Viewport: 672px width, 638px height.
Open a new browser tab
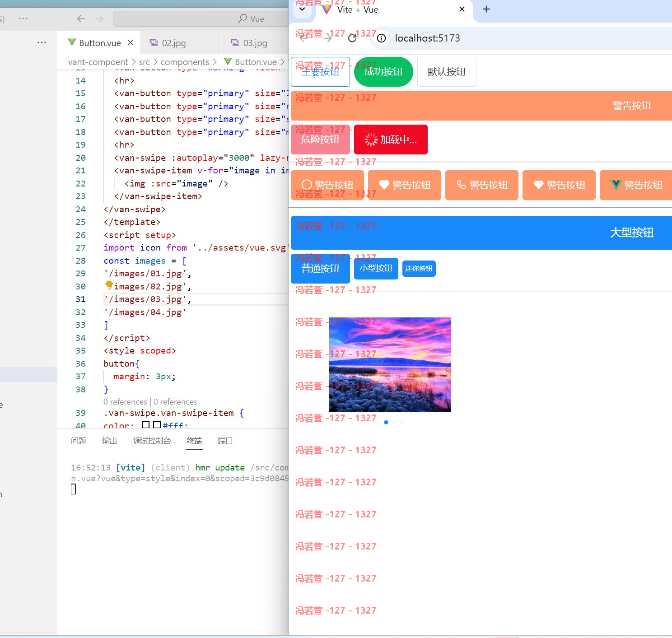coord(486,9)
